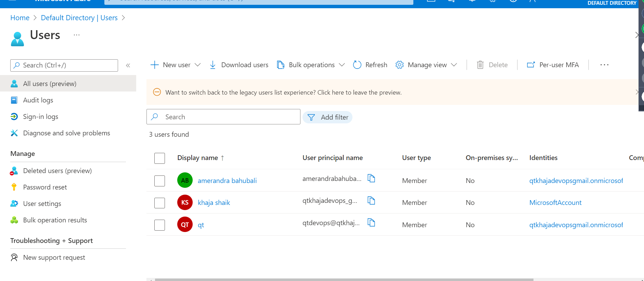Dismiss the legacy experience banner
644x281 pixels.
637,92
